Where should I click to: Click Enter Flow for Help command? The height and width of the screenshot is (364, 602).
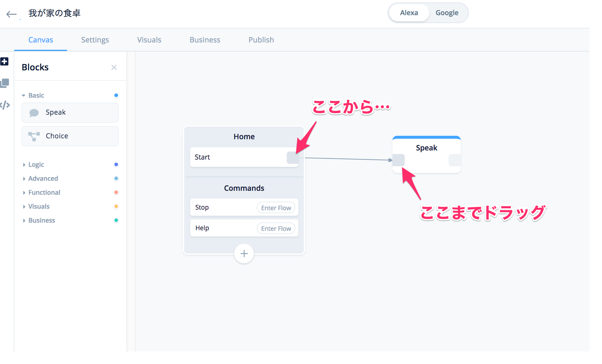pyautogui.click(x=276, y=228)
